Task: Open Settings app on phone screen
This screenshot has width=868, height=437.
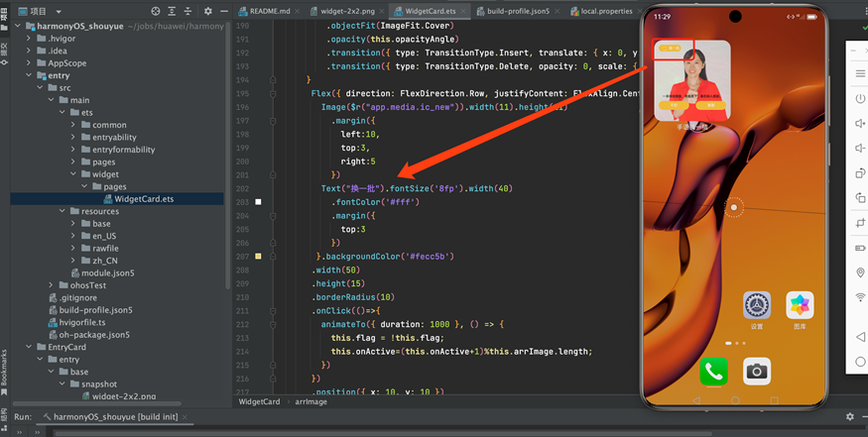Action: [x=757, y=306]
